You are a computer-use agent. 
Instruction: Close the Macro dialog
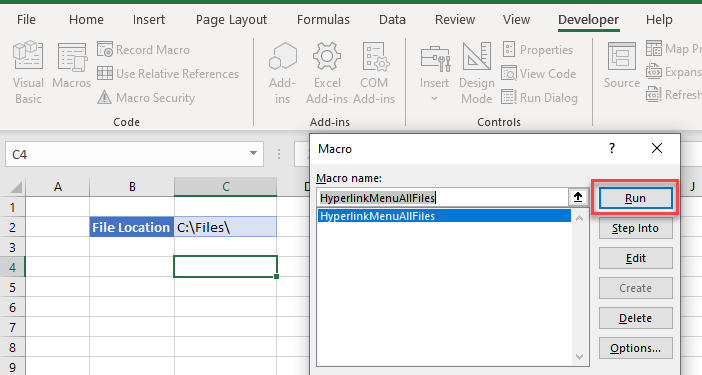click(x=657, y=148)
